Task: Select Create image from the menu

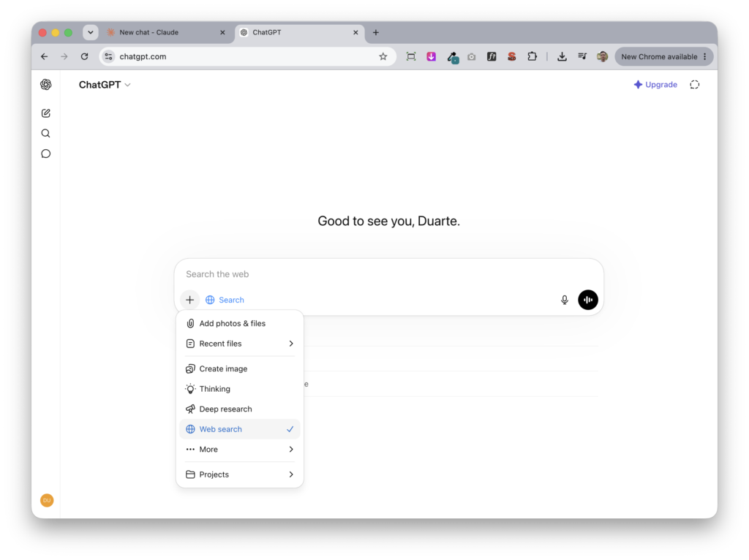Action: coord(240,368)
